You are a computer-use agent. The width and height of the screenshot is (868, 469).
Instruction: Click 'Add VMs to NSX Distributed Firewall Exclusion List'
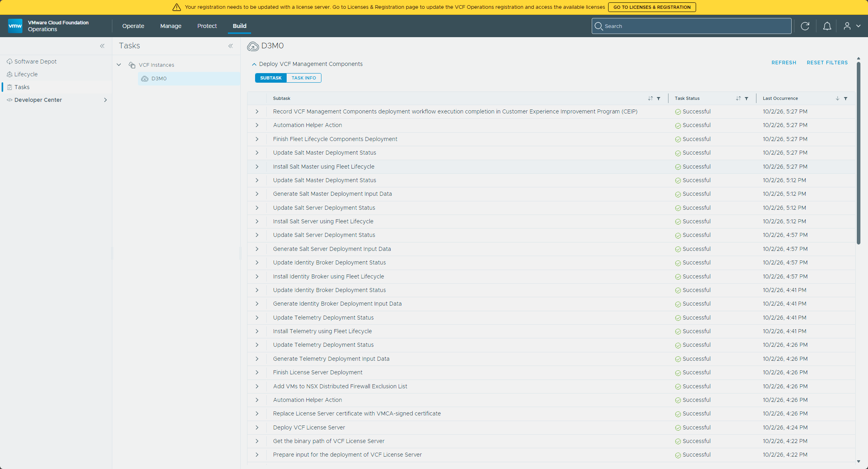point(340,386)
